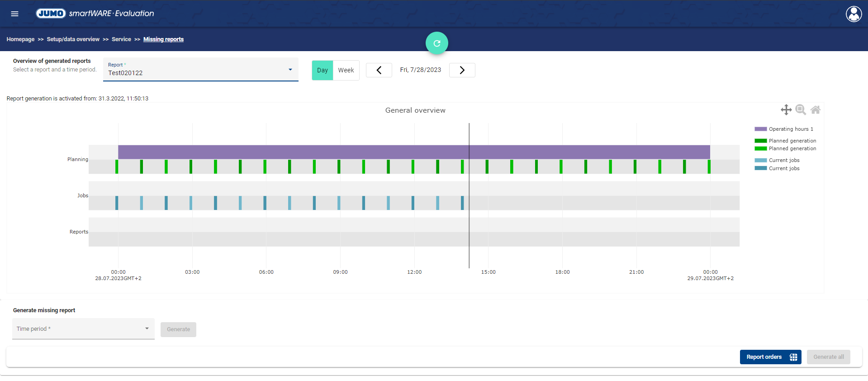Advance to next day arrow
The width and height of the screenshot is (868, 381).
pyautogui.click(x=462, y=70)
